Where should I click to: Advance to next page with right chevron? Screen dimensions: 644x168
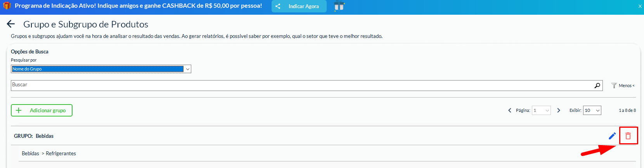coord(559,110)
